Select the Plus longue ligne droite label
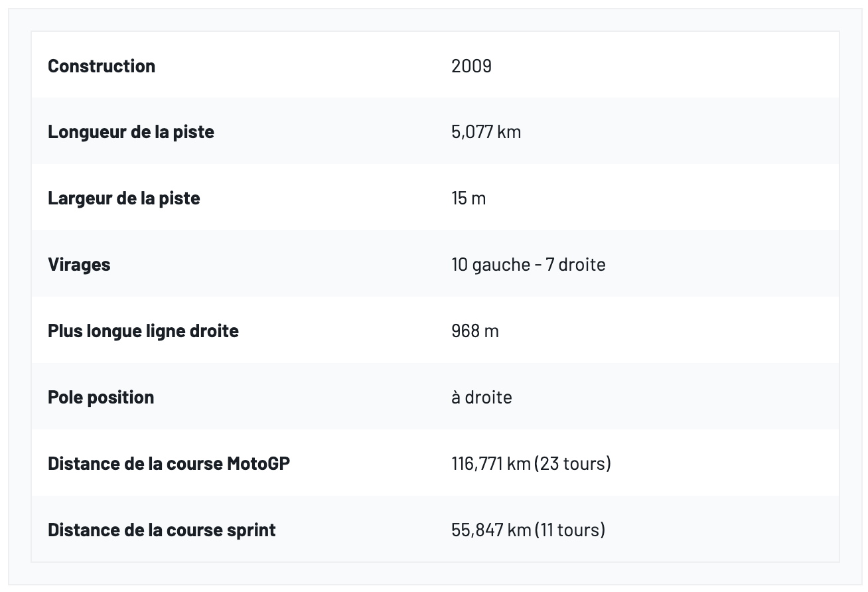The width and height of the screenshot is (868, 592). [143, 331]
